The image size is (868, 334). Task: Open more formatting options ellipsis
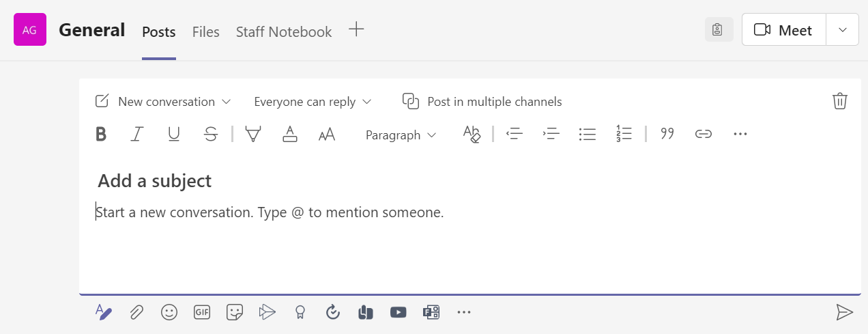pyautogui.click(x=740, y=135)
